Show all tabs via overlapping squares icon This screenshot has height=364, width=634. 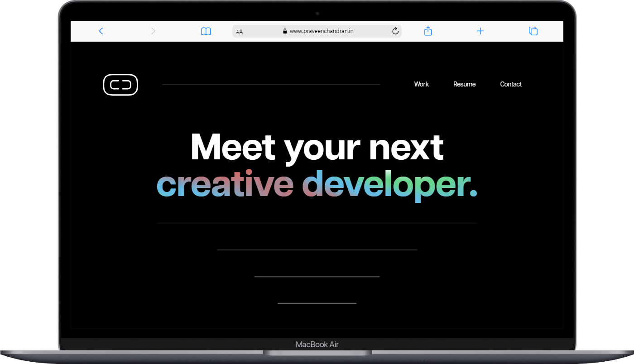533,31
